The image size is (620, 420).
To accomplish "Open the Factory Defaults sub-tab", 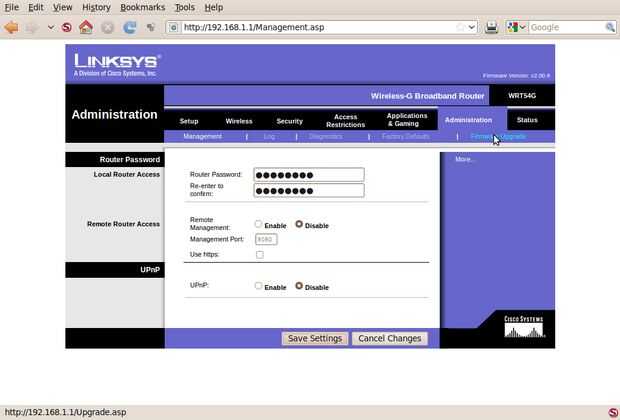I will click(x=406, y=136).
